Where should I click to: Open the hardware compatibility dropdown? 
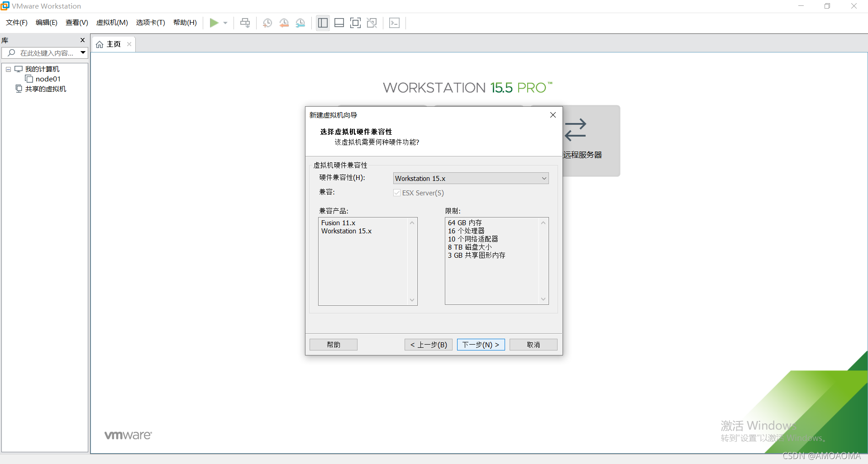471,178
